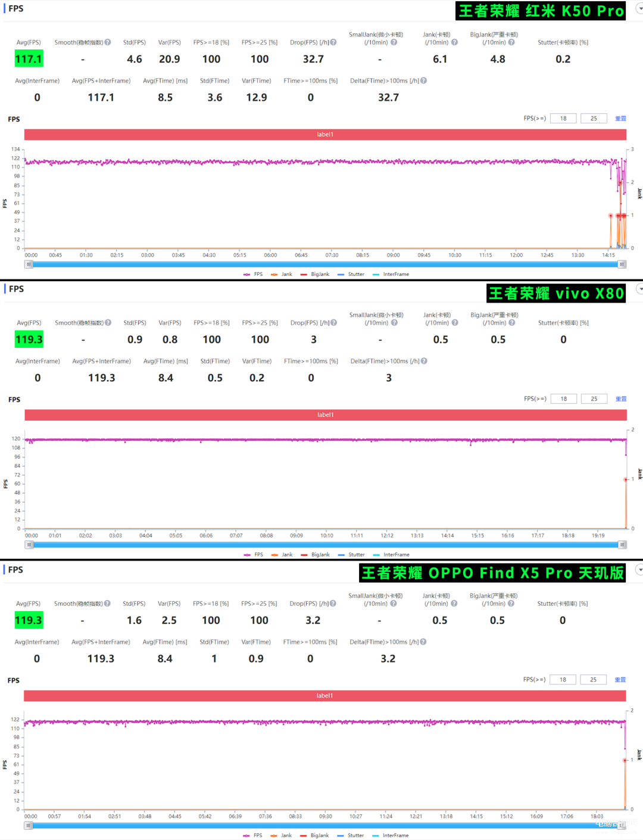
Task: Toggle FPS legend series in OPPO Find X5 chart
Action: [x=252, y=835]
